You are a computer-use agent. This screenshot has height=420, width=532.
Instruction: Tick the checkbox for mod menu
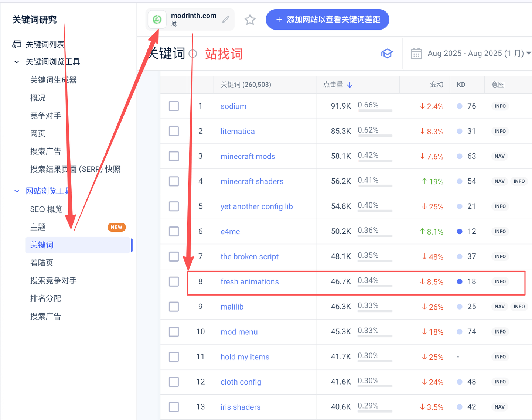174,332
